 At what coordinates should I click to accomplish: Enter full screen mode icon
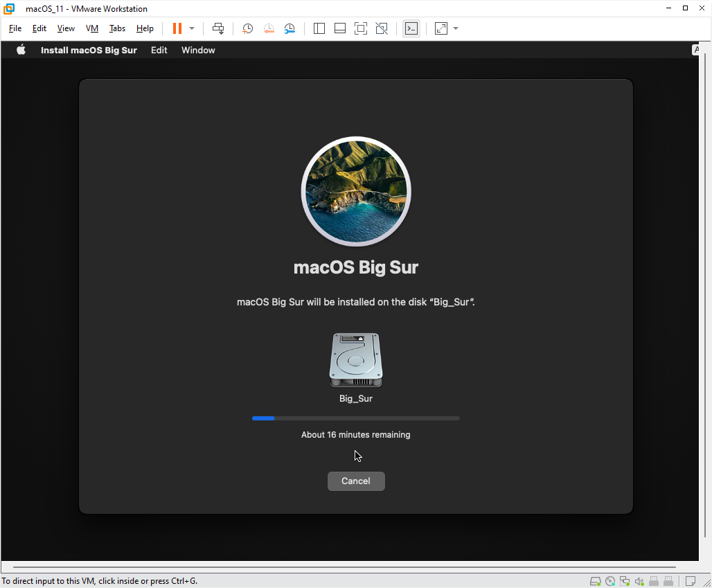click(361, 28)
